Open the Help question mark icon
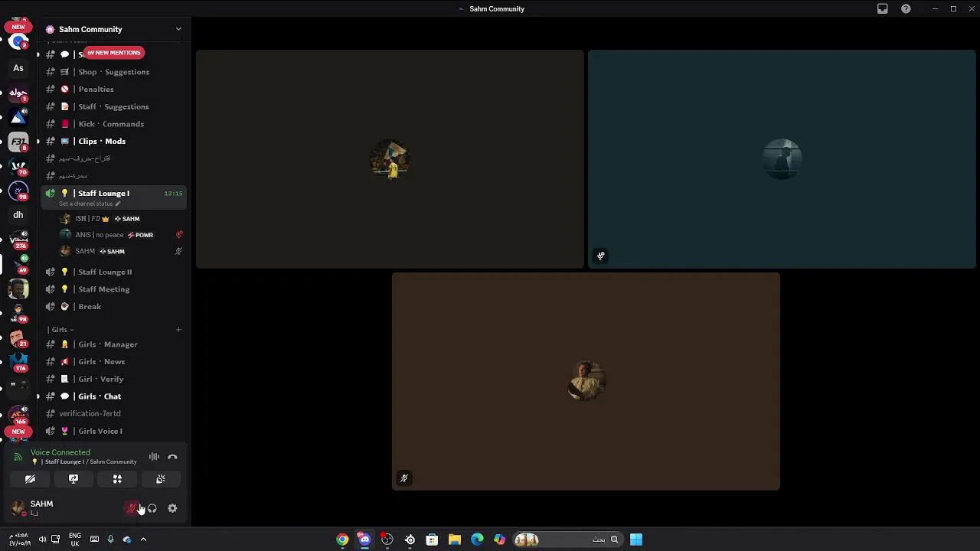The width and height of the screenshot is (980, 551). point(906,9)
